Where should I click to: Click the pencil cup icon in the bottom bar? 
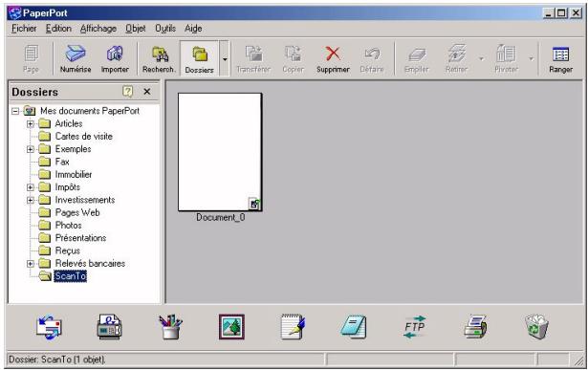coord(170,327)
